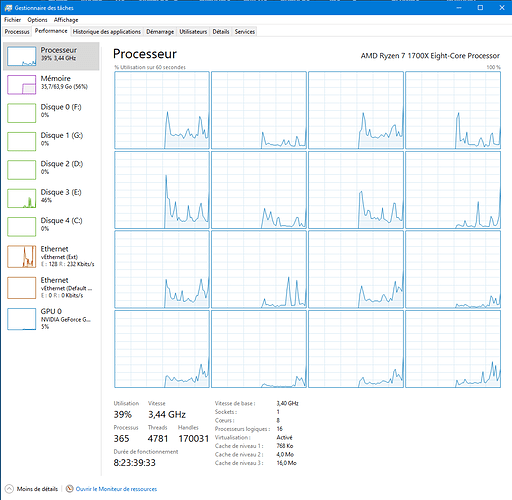Collapse view with Moins de détails arrow
The image size is (512, 500).
tap(9, 489)
